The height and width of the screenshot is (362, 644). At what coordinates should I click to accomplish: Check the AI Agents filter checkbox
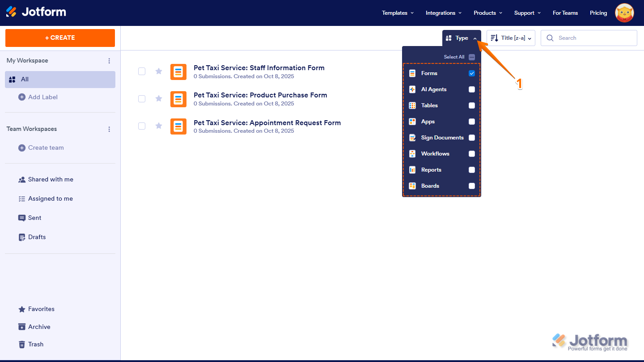(x=472, y=89)
